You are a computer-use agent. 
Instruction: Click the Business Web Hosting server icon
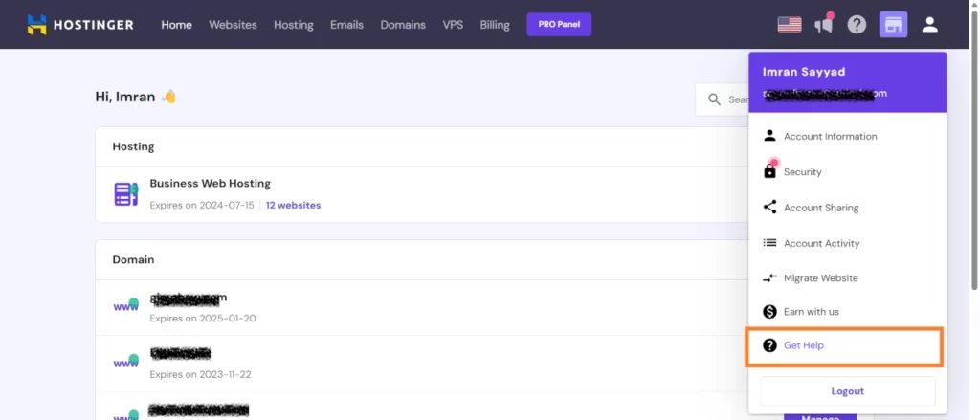pyautogui.click(x=125, y=194)
